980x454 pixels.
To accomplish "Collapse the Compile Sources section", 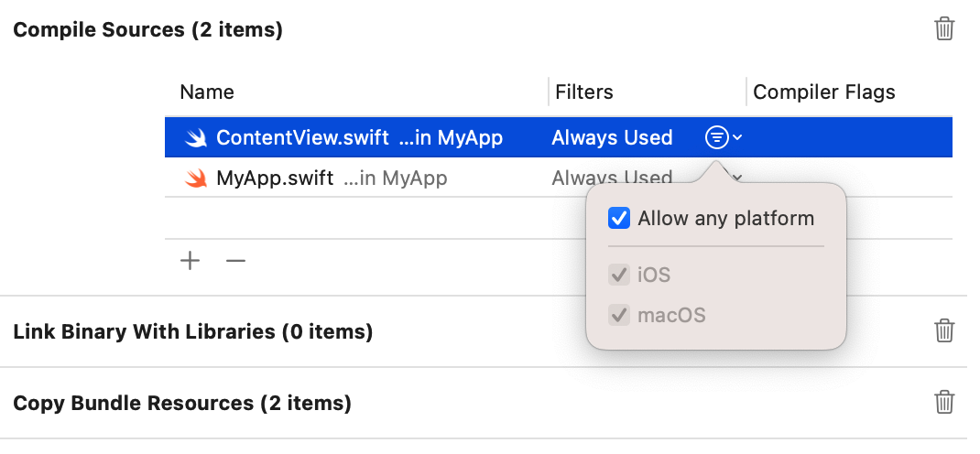I will 147,30.
